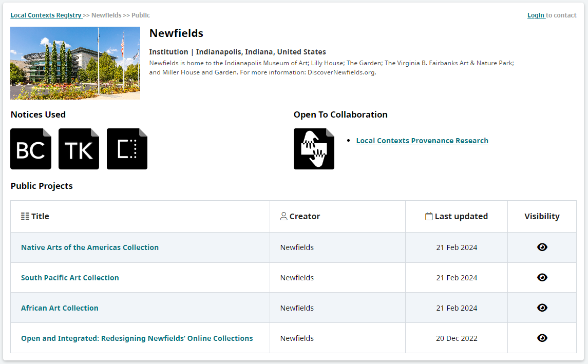Click the person icon beside Creator header

[x=284, y=216]
